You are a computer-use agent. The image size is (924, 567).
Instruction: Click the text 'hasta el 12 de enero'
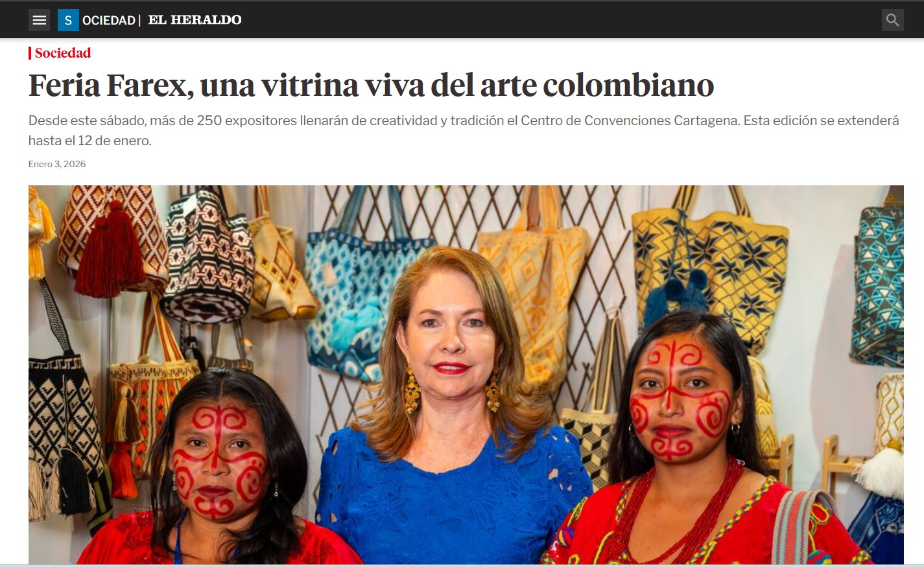[89, 141]
